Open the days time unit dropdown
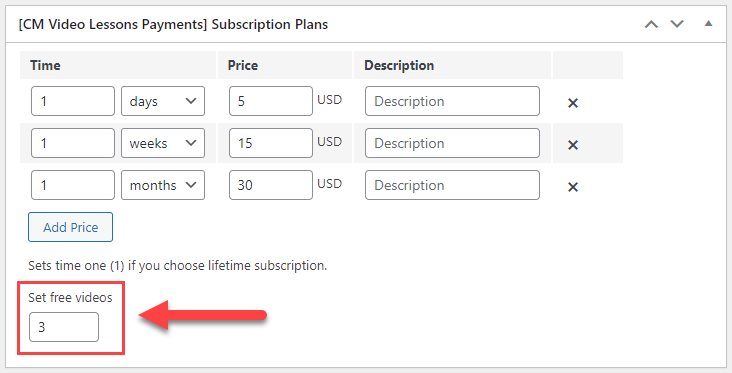The image size is (732, 373). (x=163, y=101)
